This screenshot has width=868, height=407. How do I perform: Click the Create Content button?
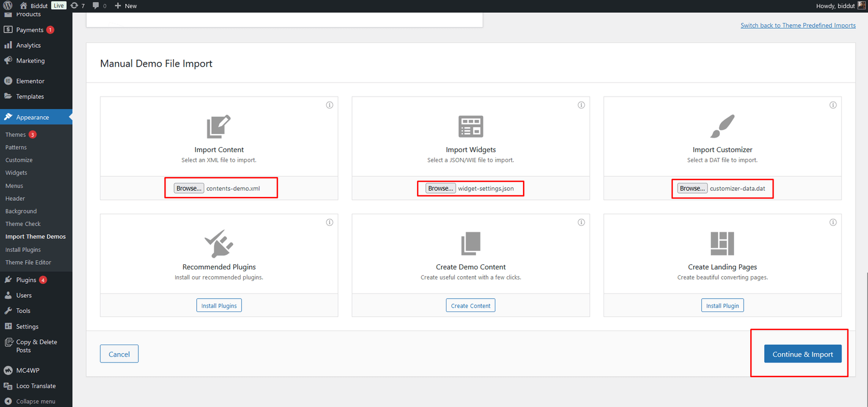[x=470, y=306]
